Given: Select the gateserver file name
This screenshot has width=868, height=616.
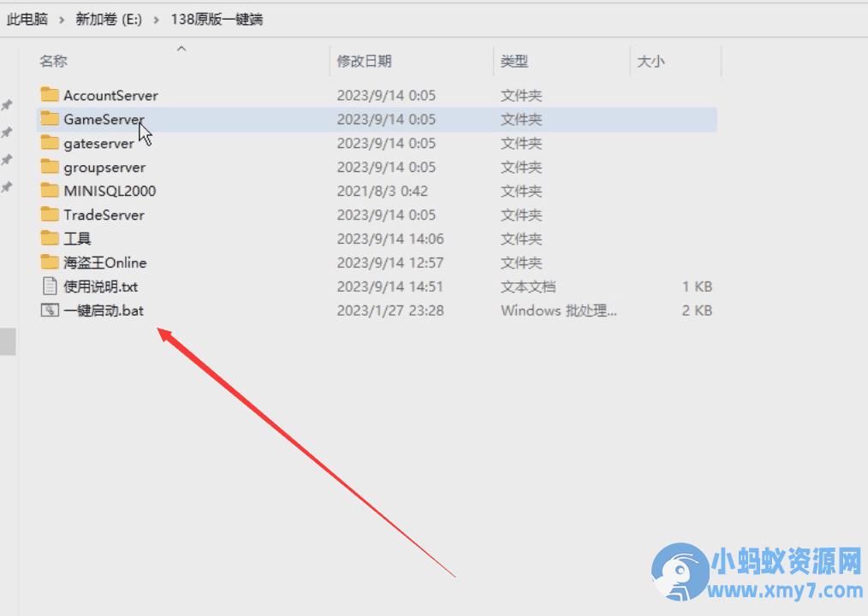Looking at the screenshot, I should coord(98,144).
